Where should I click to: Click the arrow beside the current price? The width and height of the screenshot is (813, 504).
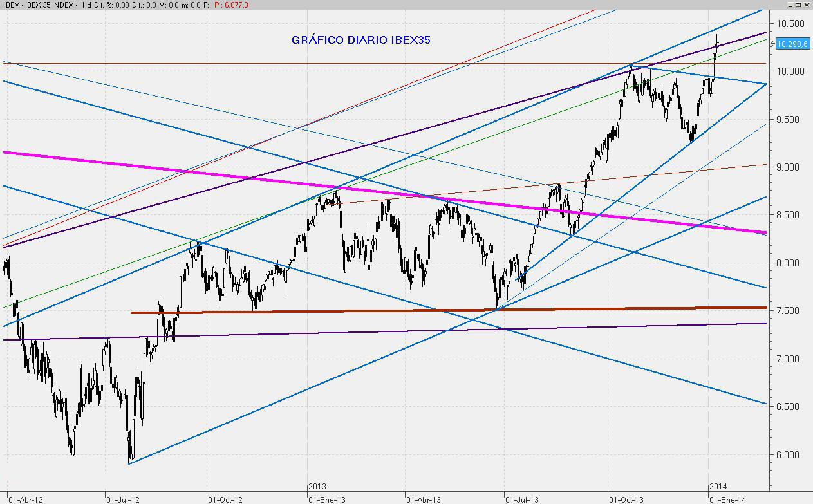773,44
